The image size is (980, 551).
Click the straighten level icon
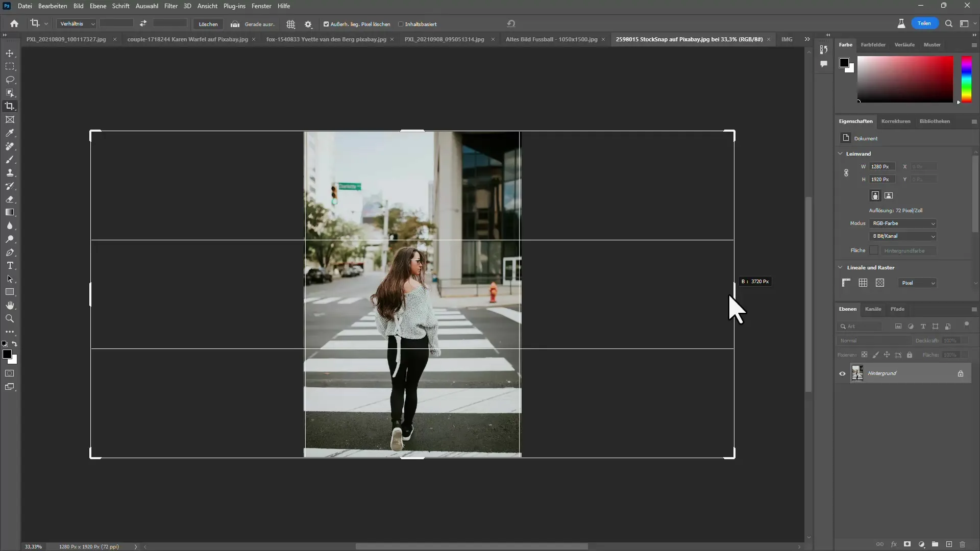[235, 24]
